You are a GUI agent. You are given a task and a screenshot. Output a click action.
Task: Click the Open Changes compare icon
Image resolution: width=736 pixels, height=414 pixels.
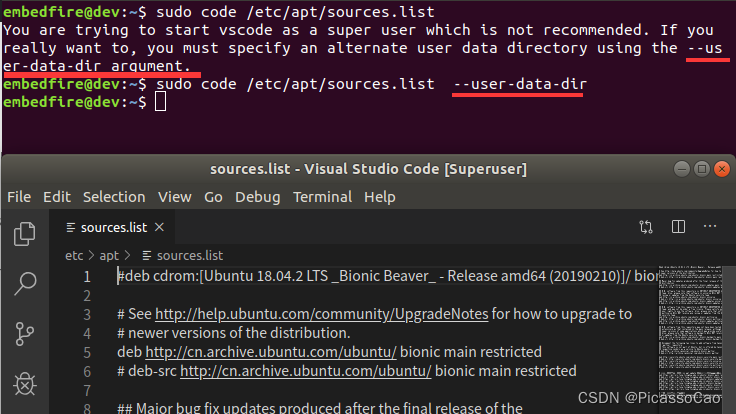646,227
